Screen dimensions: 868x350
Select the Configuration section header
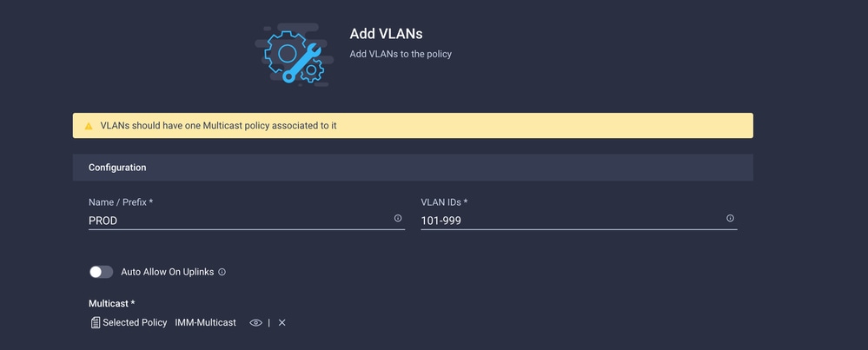[x=413, y=168]
